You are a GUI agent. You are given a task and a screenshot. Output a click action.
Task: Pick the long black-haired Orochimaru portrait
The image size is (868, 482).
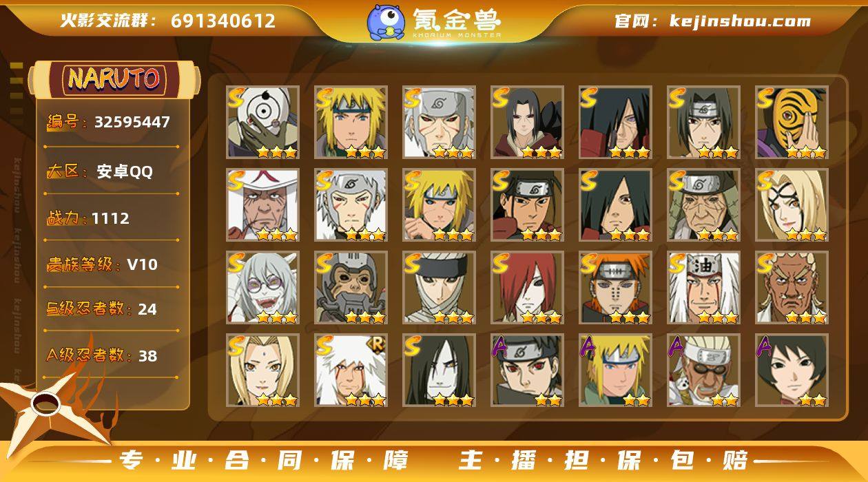click(x=440, y=370)
